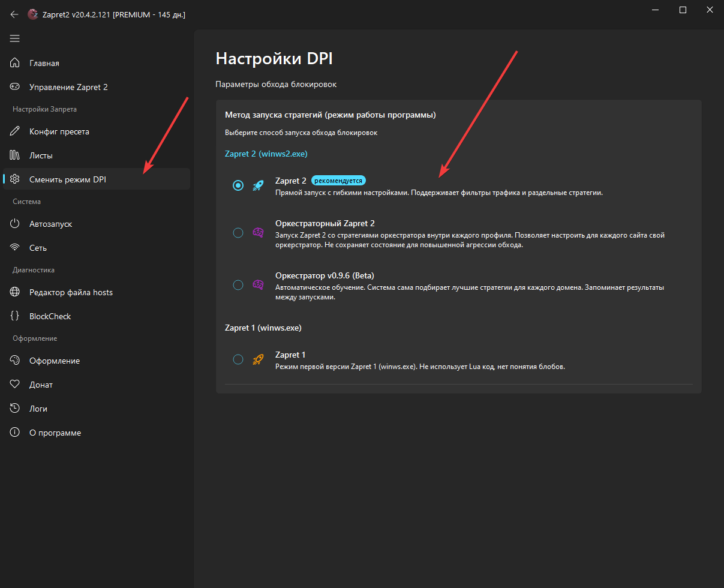Screen dimensions: 724x588
Task: Click the Zapret2 app logo icon
Action: tap(32, 14)
